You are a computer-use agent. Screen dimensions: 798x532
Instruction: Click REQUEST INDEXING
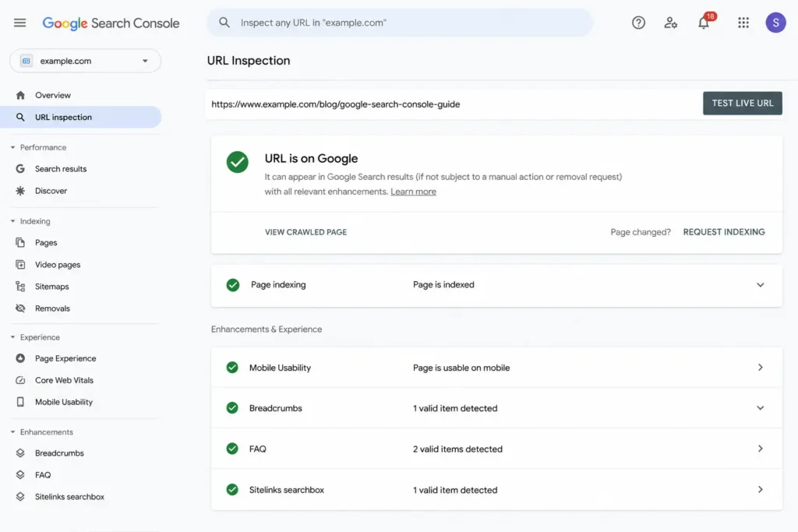coord(724,232)
